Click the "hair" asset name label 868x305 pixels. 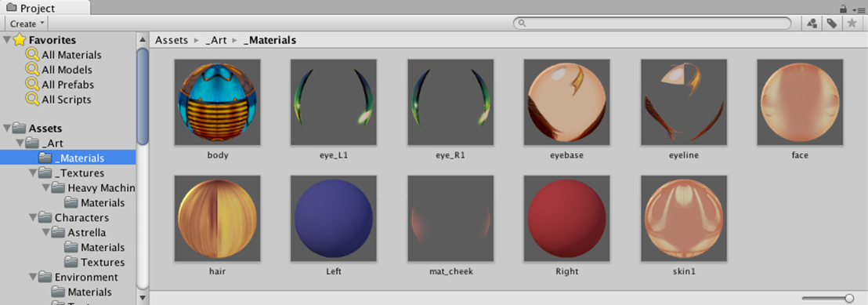click(218, 272)
